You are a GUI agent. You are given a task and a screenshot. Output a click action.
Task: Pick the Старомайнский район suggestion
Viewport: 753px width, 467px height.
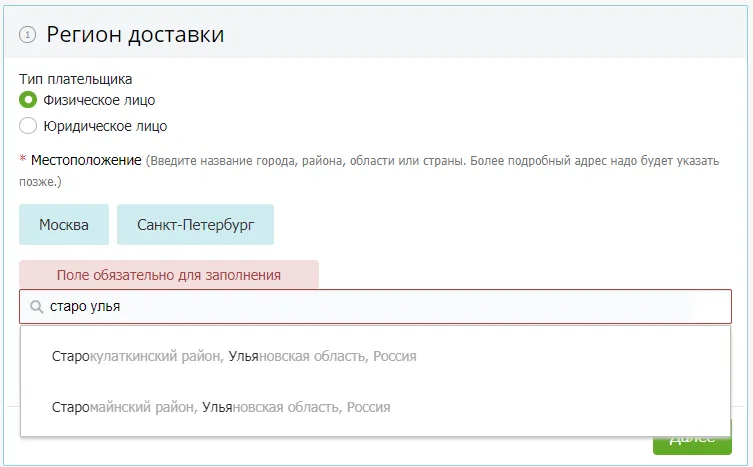pos(125,407)
